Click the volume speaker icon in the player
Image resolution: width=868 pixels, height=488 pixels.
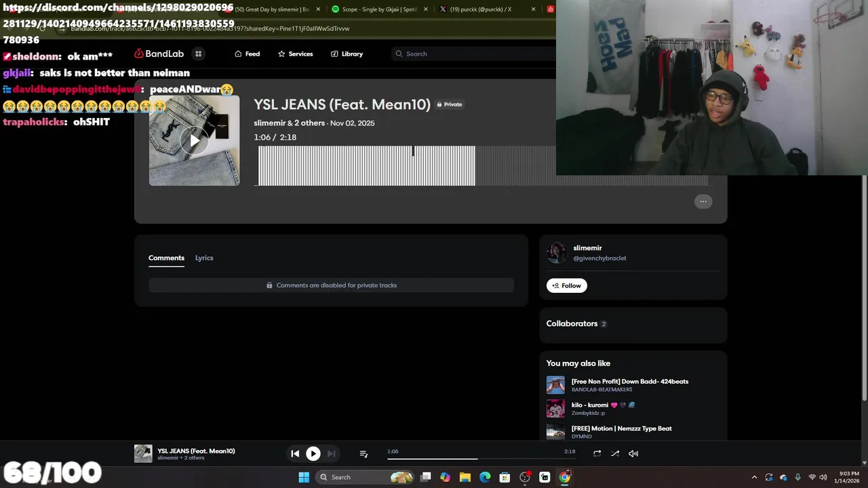coord(633,453)
